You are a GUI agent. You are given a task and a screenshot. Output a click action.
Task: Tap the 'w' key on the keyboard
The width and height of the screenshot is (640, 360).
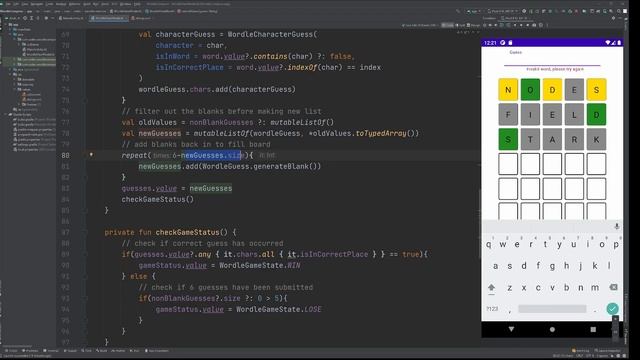[503, 244]
